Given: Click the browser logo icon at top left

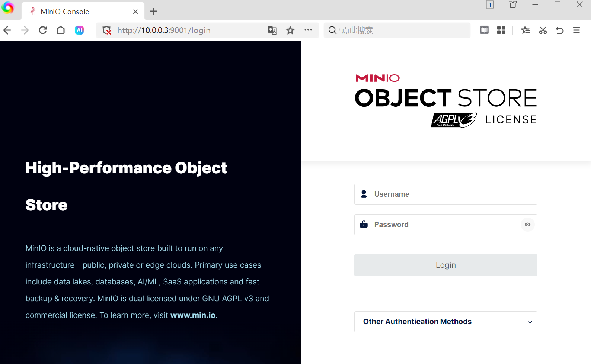Looking at the screenshot, I should [x=7, y=7].
